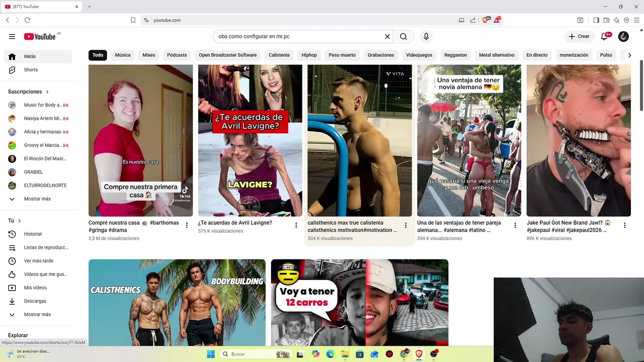Open options for the calisthenics max short
644x362 pixels.
tap(406, 225)
